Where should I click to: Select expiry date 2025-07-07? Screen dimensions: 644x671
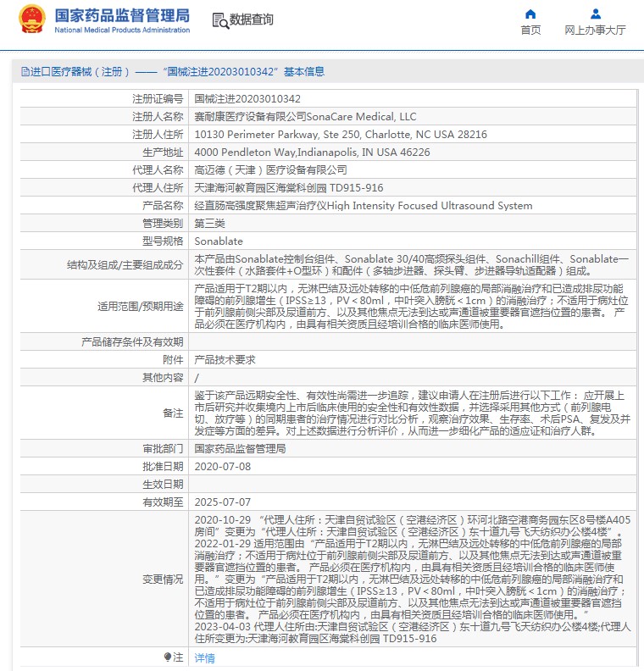click(223, 502)
